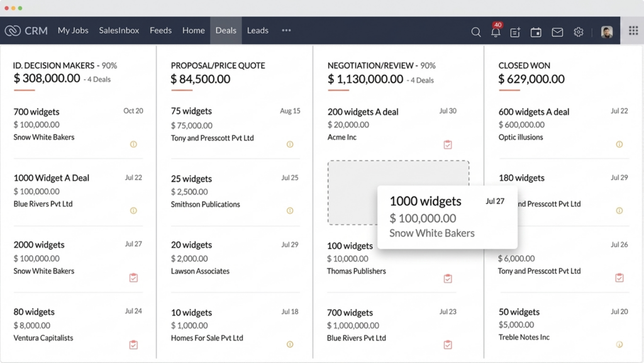Screen dimensions: 644x363
Task: Click info icon on 25 widgets Smithson Publications
Action: click(x=290, y=211)
